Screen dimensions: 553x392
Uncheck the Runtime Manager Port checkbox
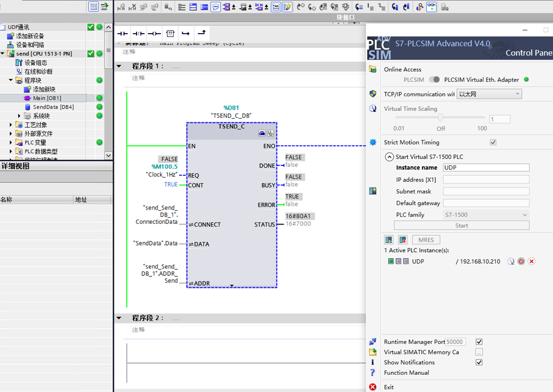(x=479, y=342)
